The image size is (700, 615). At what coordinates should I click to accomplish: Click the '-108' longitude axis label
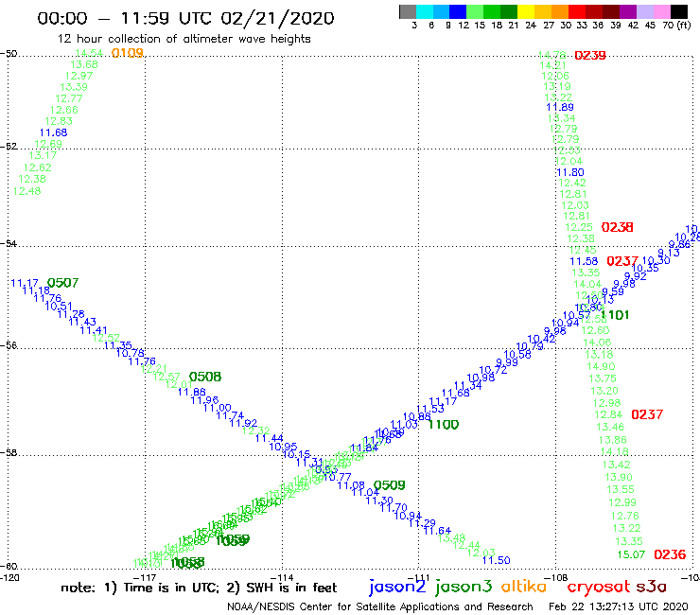tap(556, 577)
